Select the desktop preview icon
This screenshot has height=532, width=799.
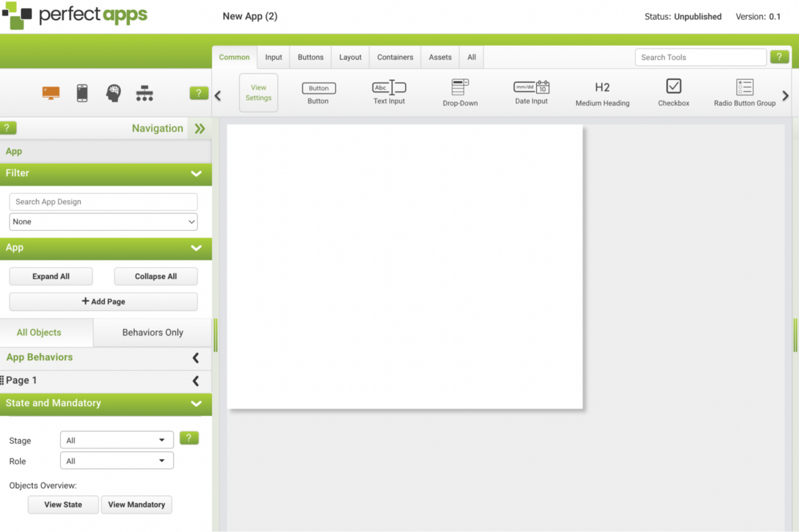tap(50, 93)
